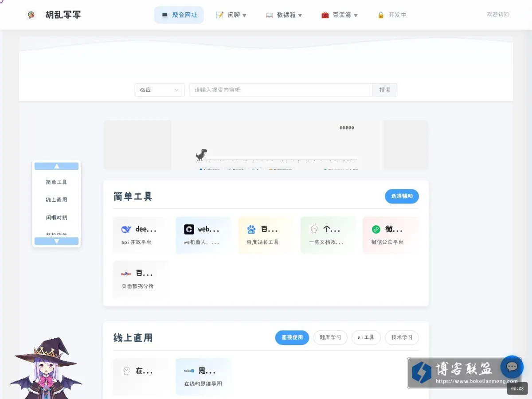This screenshot has height=399, width=532.
Task: Expand the 数据箱 navigation dropdown
Action: tap(284, 15)
